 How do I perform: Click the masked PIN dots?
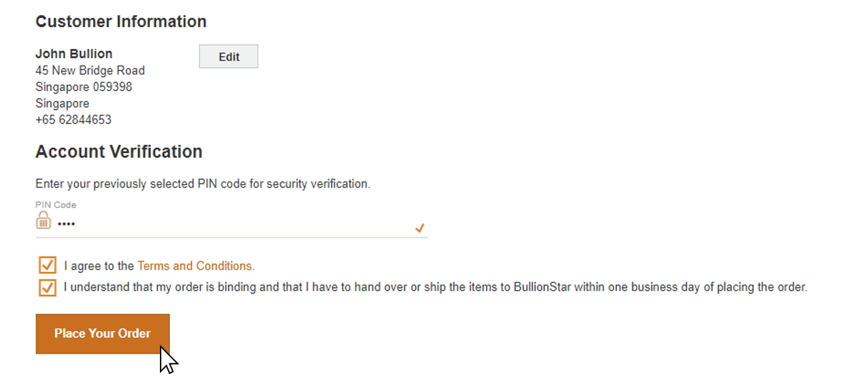pos(66,224)
